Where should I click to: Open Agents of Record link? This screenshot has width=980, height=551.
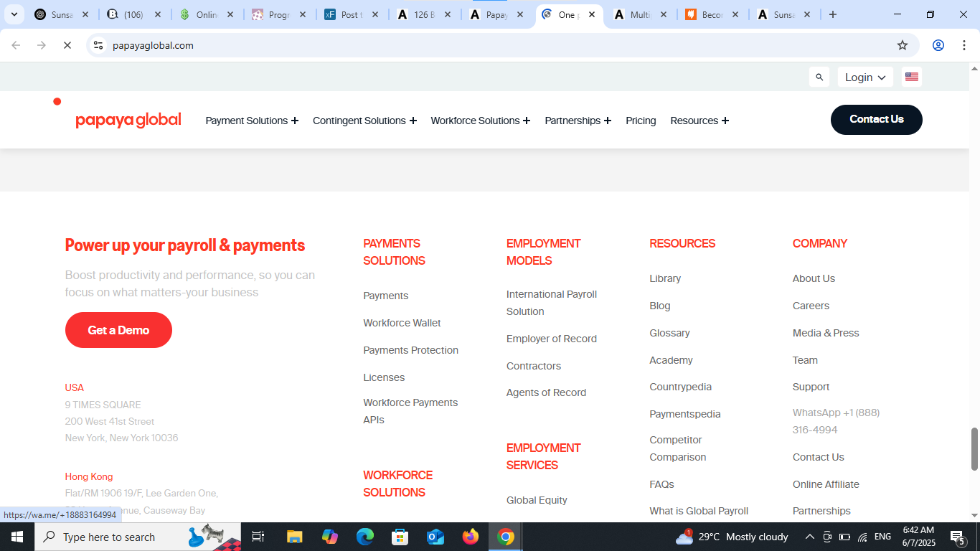click(x=546, y=392)
